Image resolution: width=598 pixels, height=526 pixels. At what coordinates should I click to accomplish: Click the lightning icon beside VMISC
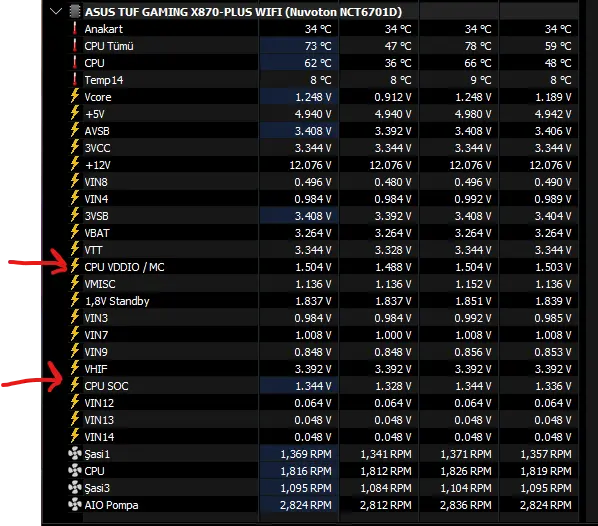pyautogui.click(x=75, y=283)
